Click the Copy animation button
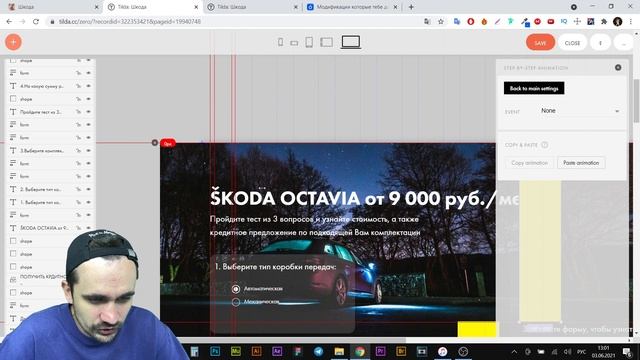Viewport: 640px width, 360px height. (529, 163)
